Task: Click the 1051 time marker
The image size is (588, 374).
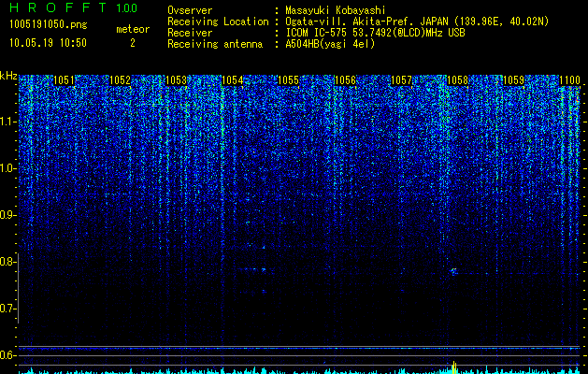Action: coord(64,80)
